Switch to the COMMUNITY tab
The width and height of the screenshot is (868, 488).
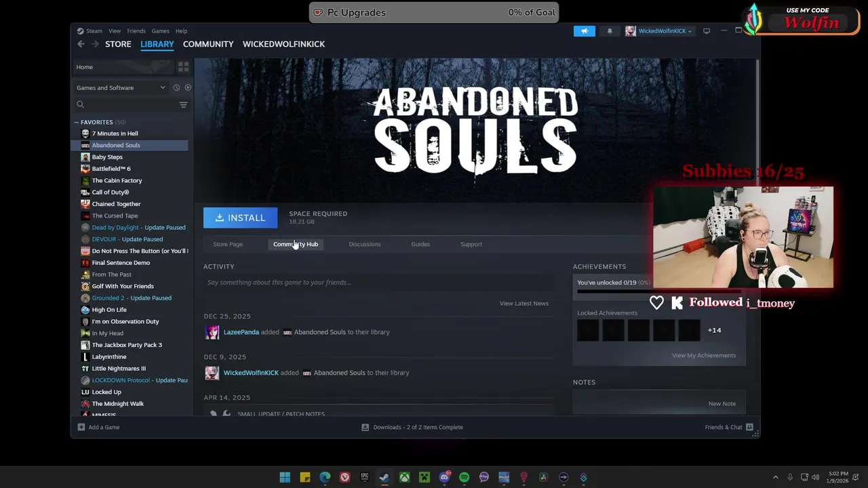(208, 44)
